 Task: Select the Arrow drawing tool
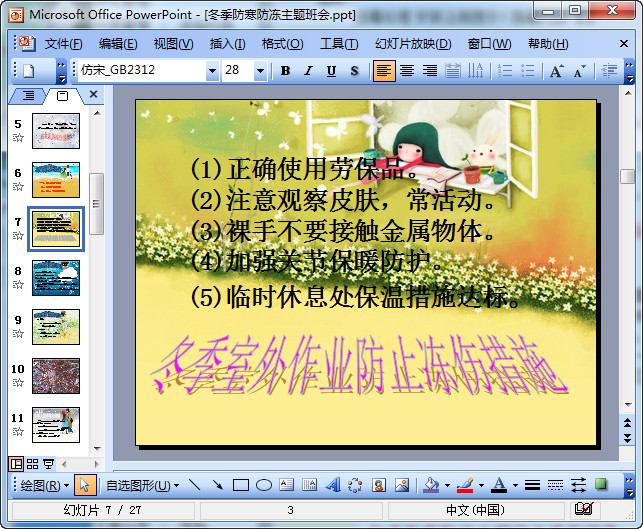tap(218, 486)
